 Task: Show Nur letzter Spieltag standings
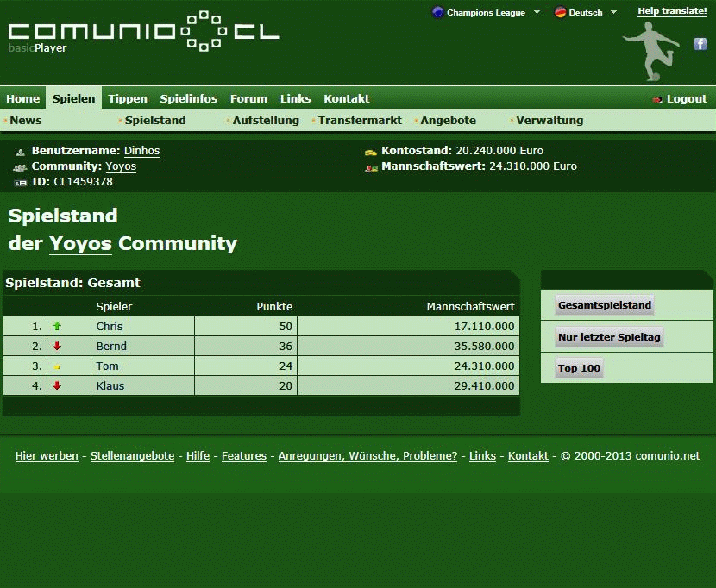(609, 337)
